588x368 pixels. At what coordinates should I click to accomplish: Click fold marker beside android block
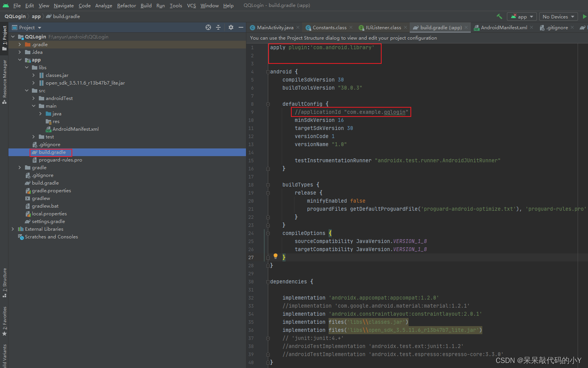(x=267, y=72)
